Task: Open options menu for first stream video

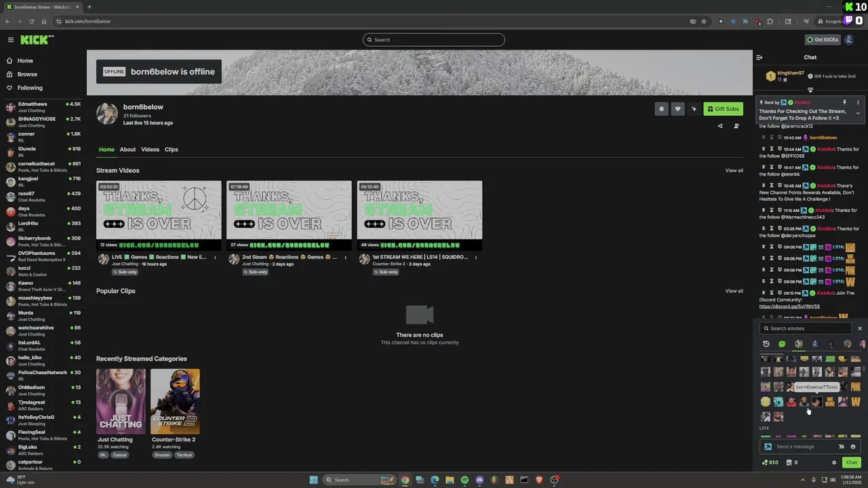Action: pyautogui.click(x=215, y=258)
